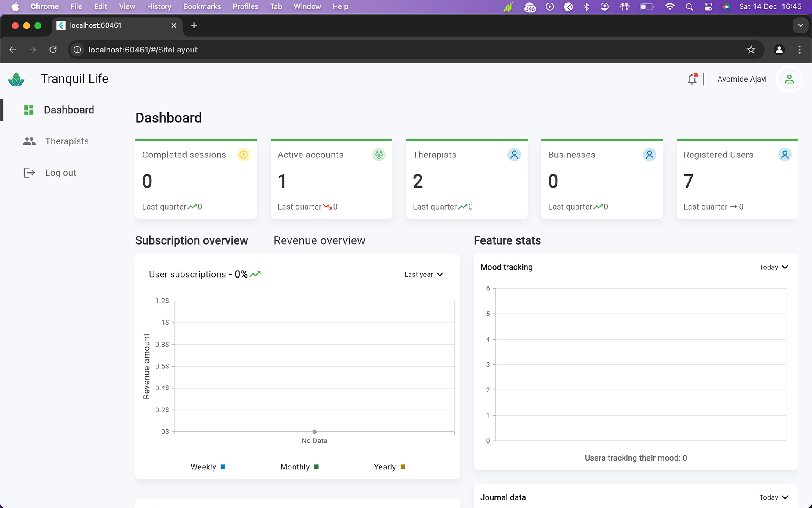Click the Completed sessions clock icon
Viewport: 812px width, 508px height.
click(244, 155)
